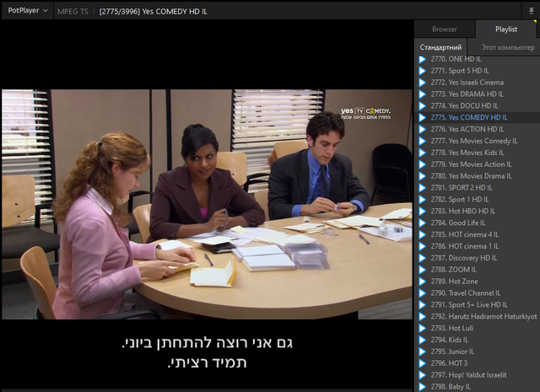Click play icon beside Yes DOCU HD IL
The image size is (540, 392).
pos(422,106)
